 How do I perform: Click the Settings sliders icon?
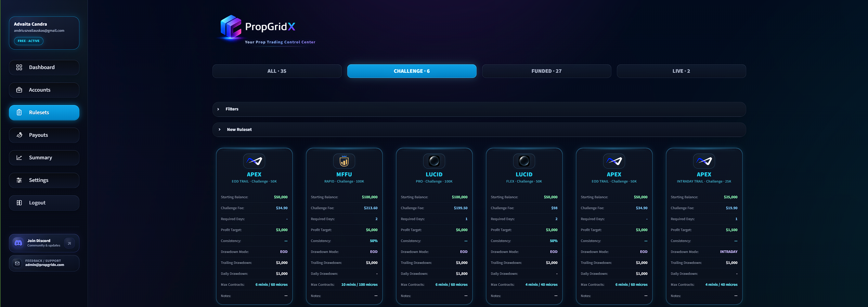point(19,180)
